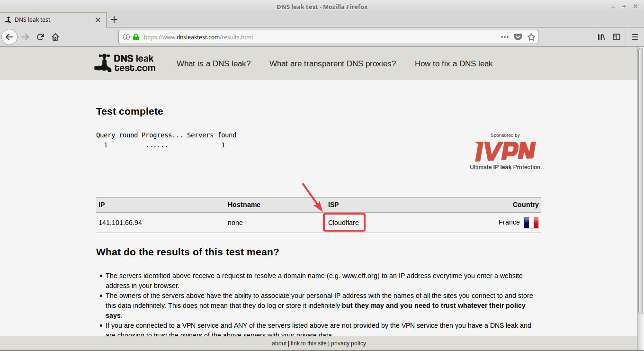Open 'What is a DNS leak?' page
Screen dimensions: 644x351
click(x=214, y=63)
